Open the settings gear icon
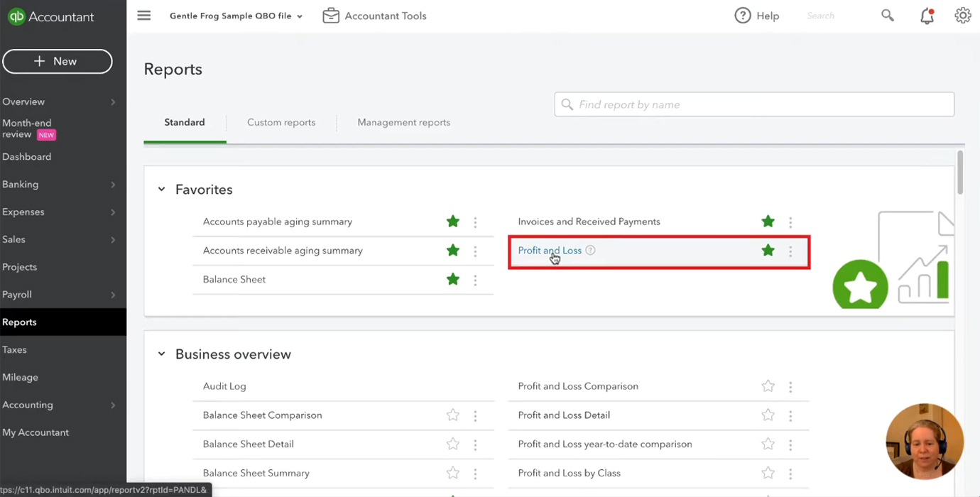This screenshot has height=497, width=980. (x=962, y=16)
